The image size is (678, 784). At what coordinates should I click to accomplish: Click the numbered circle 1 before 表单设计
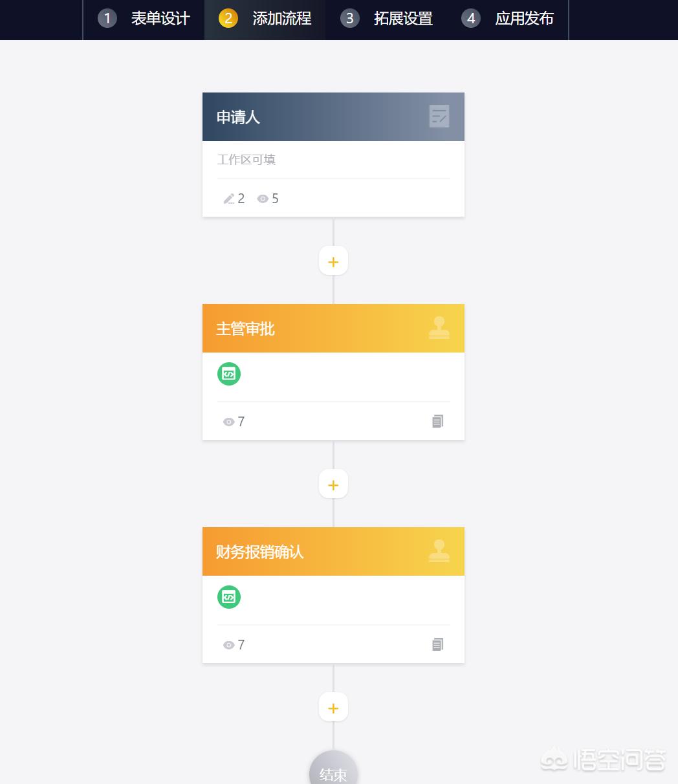coord(107,18)
